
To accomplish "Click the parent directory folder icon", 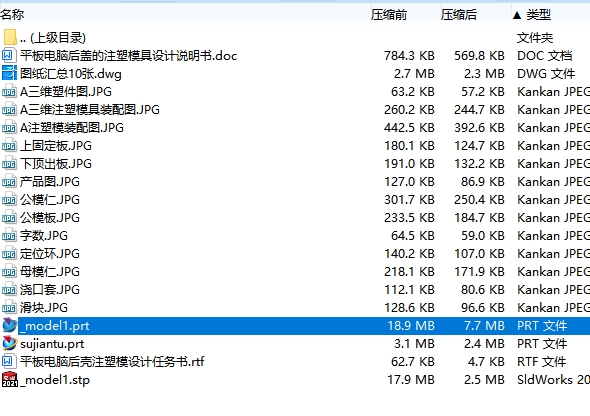I will (10, 37).
